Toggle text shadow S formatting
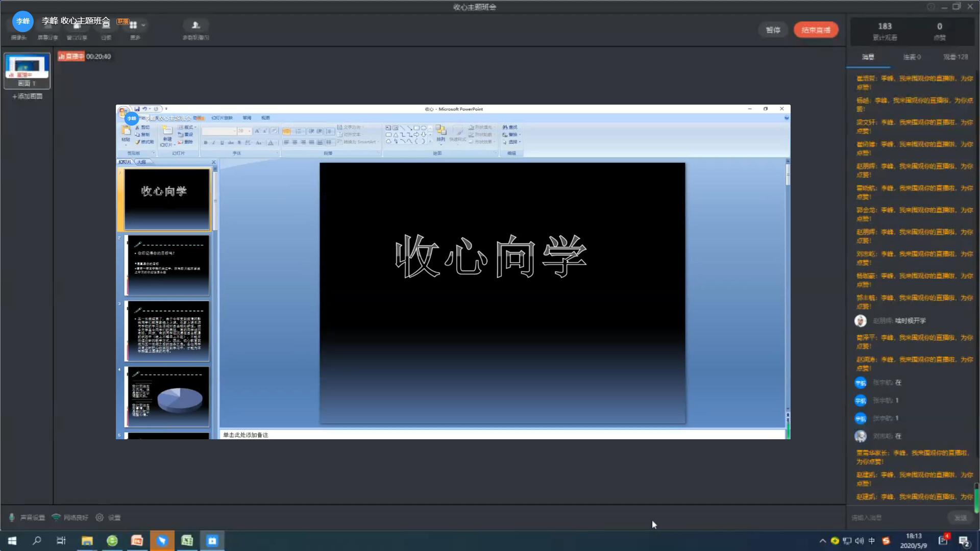980x551 pixels. 239,142
